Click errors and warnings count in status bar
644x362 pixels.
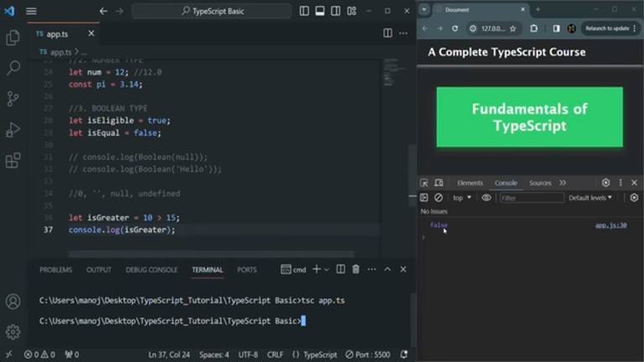point(39,354)
